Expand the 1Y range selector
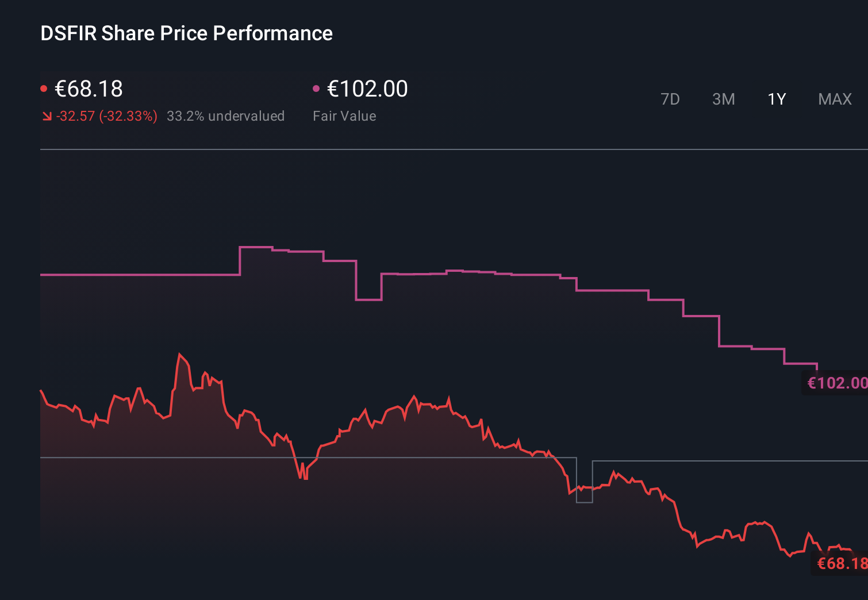Viewport: 868px width, 600px height. (x=777, y=99)
